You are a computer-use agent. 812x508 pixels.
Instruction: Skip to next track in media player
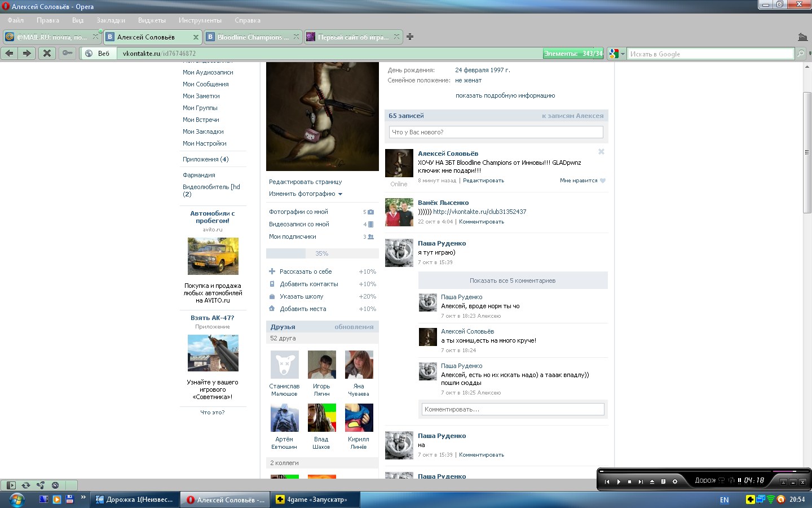pos(641,481)
